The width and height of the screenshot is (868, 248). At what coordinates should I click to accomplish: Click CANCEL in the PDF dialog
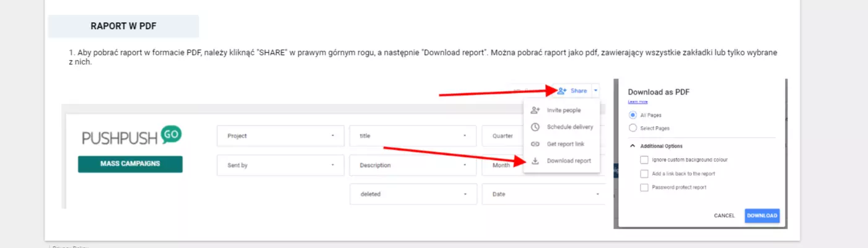(724, 216)
